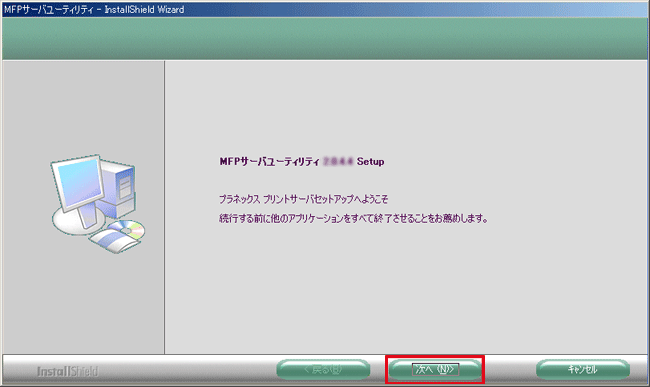The height and width of the screenshot is (387, 650).
Task: Click the キャンセル cancel button
Action: click(582, 369)
